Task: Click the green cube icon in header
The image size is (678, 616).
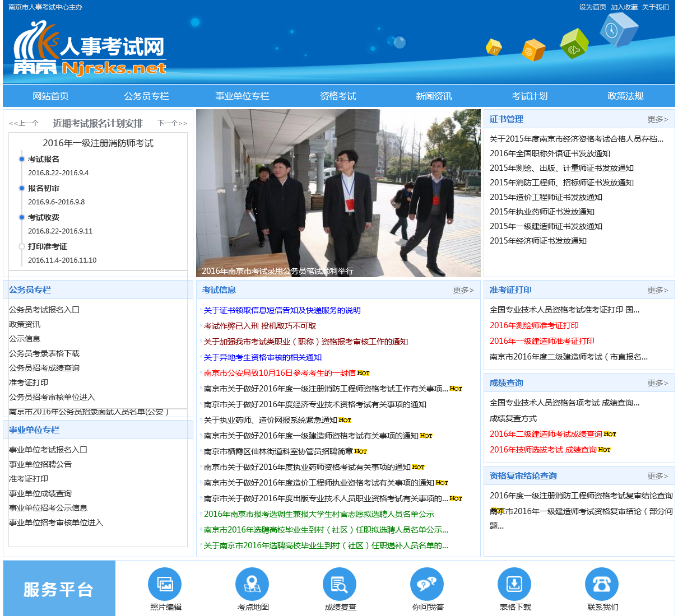Action: 574,43
